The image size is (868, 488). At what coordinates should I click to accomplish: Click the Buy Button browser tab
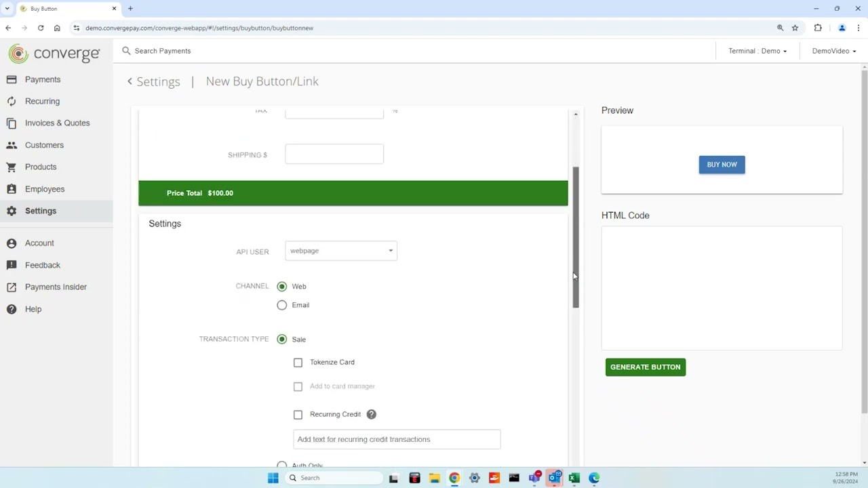click(x=68, y=9)
